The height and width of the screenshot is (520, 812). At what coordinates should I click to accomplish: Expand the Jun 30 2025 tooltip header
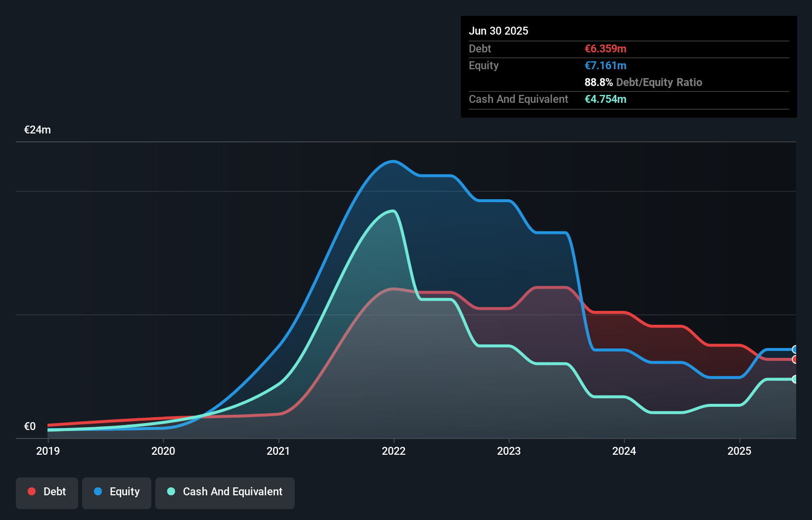click(499, 31)
